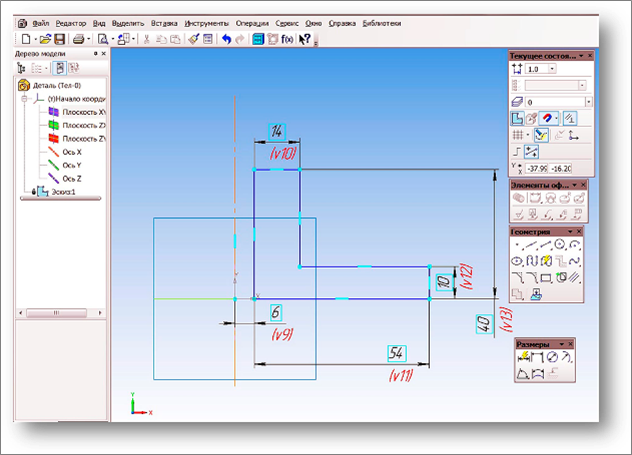Open the variables f(x) tool

pyautogui.click(x=287, y=39)
